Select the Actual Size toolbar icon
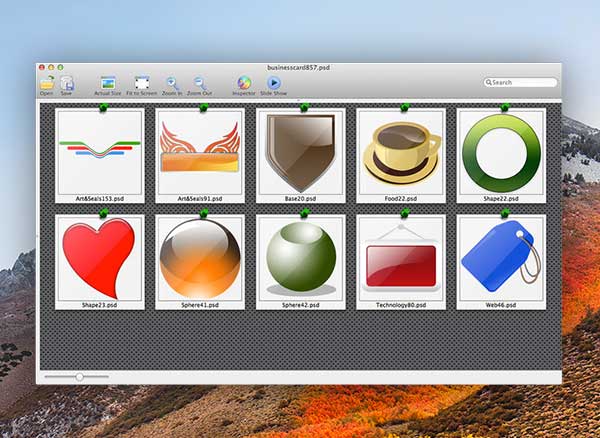This screenshot has height=438, width=600. [108, 83]
